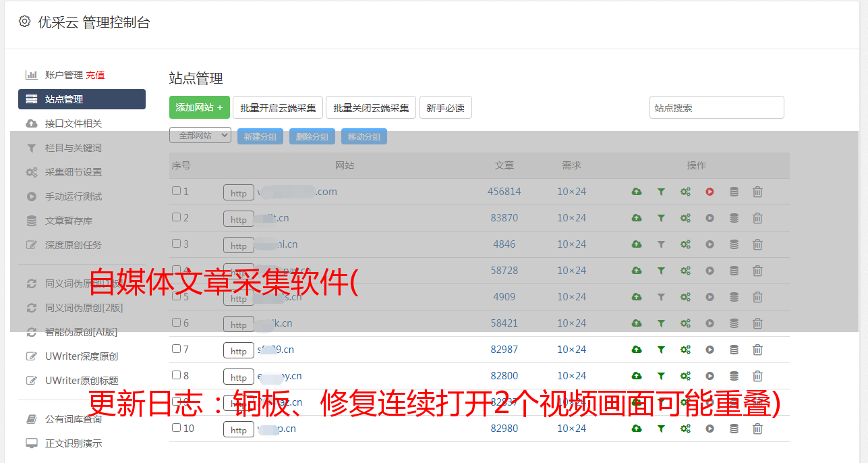The image size is (868, 463).
Task: Click the trash icon in row 83870
Action: [757, 218]
